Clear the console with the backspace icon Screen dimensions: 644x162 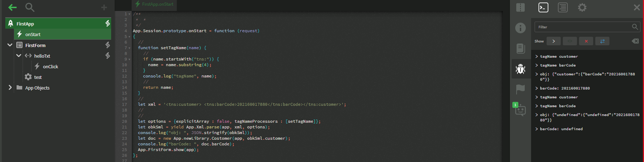pos(635,41)
